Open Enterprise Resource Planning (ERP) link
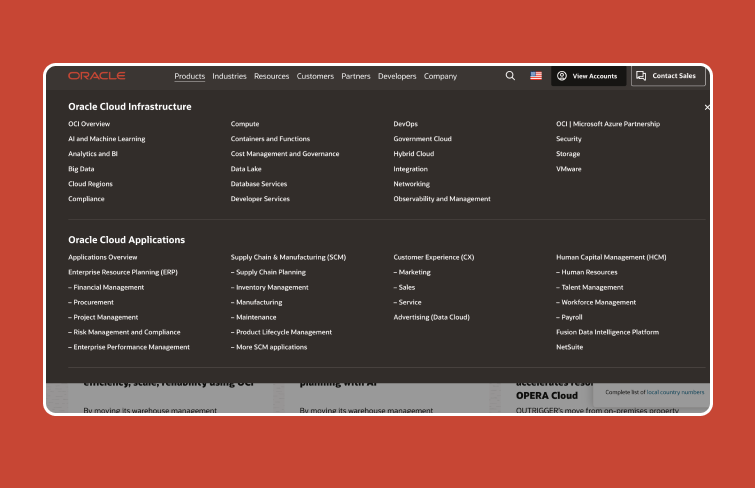 coord(123,272)
